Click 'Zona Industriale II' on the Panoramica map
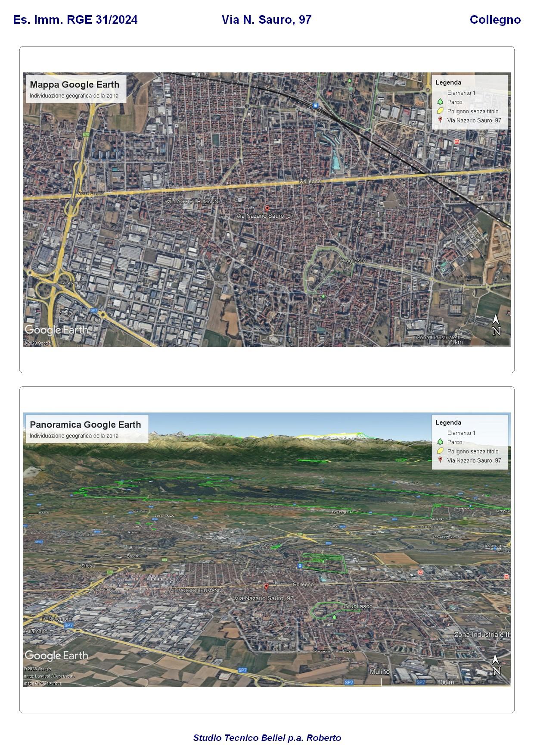Image resolution: width=534 pixels, height=756 pixels. (x=482, y=635)
